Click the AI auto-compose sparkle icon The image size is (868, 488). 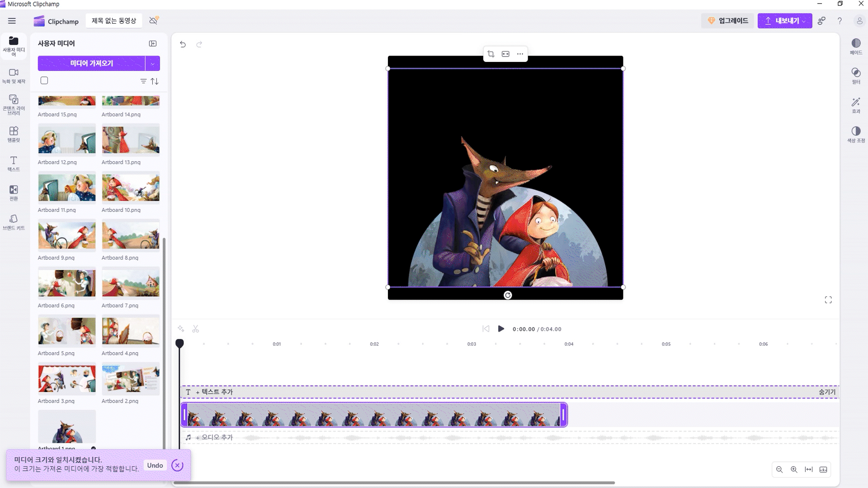coord(181,329)
